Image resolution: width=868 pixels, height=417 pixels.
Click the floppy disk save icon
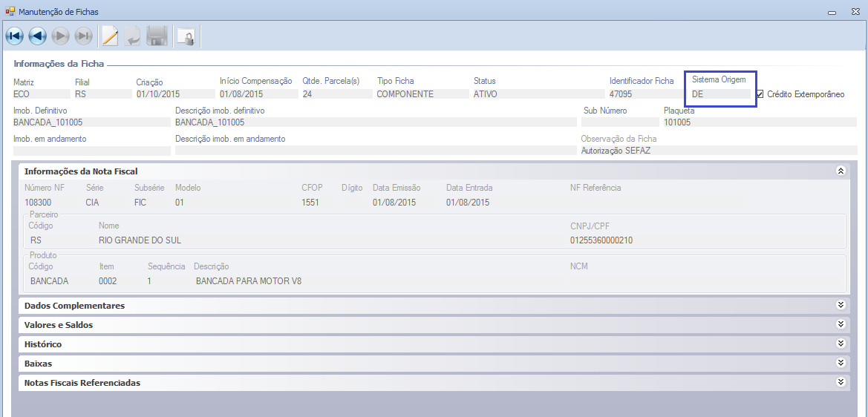click(157, 36)
